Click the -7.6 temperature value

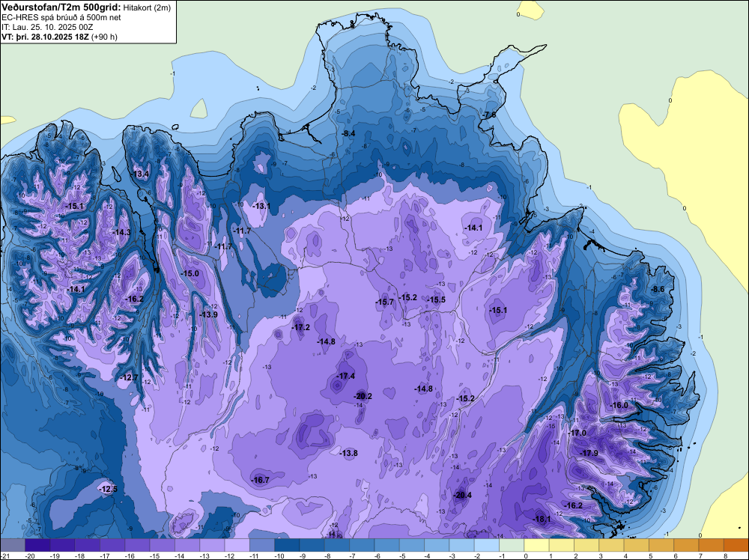pyautogui.click(x=489, y=115)
